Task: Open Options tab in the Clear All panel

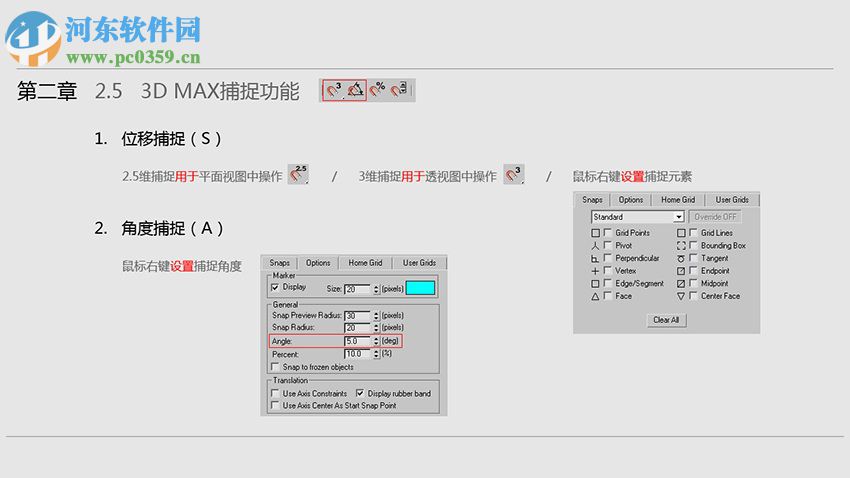Action: coord(630,199)
